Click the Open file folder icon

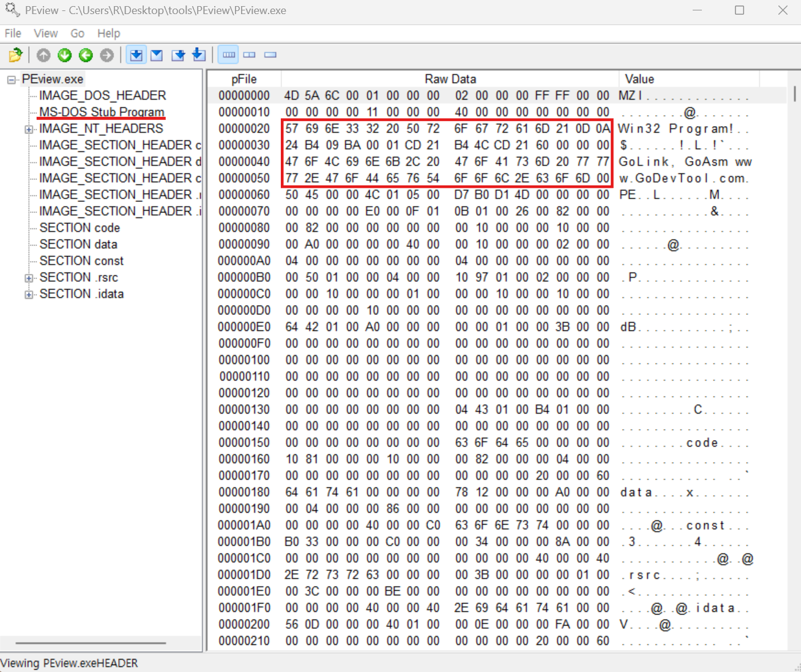[x=16, y=55]
